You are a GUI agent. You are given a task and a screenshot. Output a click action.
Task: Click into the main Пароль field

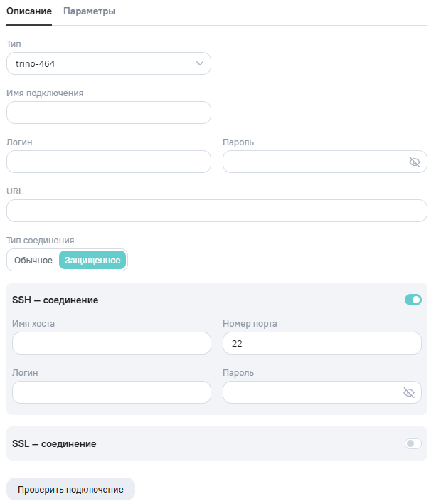pyautogui.click(x=313, y=162)
